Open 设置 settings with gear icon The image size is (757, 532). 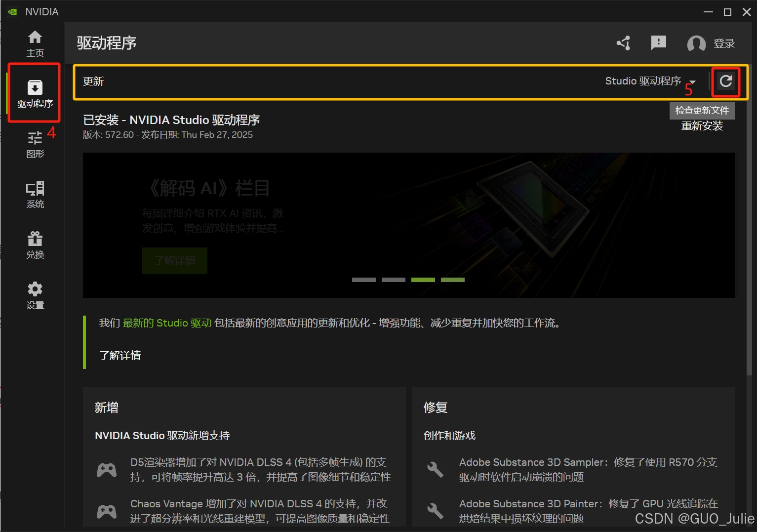pyautogui.click(x=35, y=295)
